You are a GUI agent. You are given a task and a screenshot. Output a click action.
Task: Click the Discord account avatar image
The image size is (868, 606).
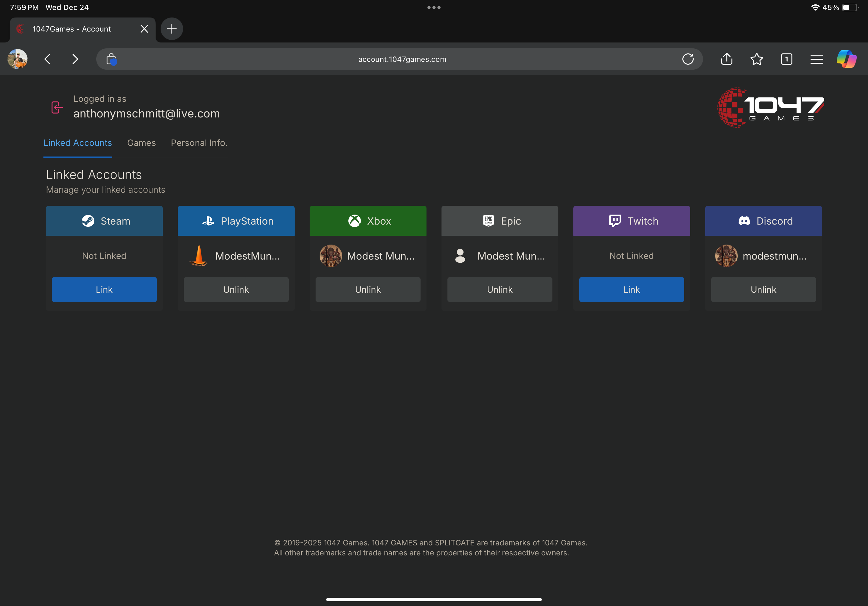point(726,256)
